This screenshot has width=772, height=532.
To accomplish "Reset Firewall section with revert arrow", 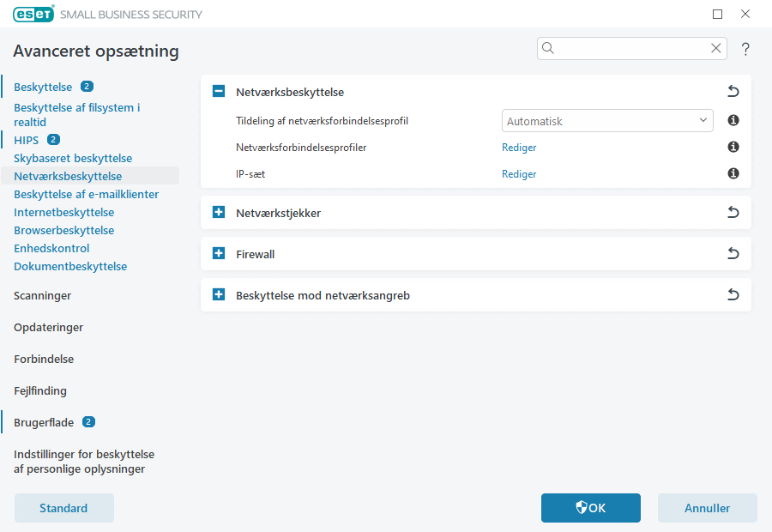I will coord(733,254).
